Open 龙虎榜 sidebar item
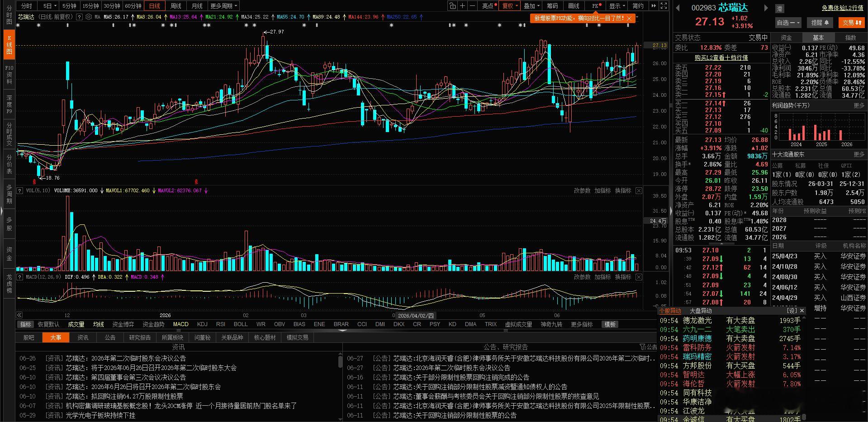Image resolution: width=868 pixels, height=422 pixels. pyautogui.click(x=9, y=284)
